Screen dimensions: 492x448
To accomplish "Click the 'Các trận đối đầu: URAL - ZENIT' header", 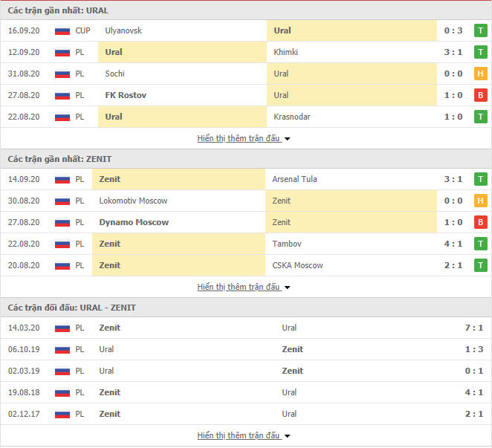I will click(72, 308).
